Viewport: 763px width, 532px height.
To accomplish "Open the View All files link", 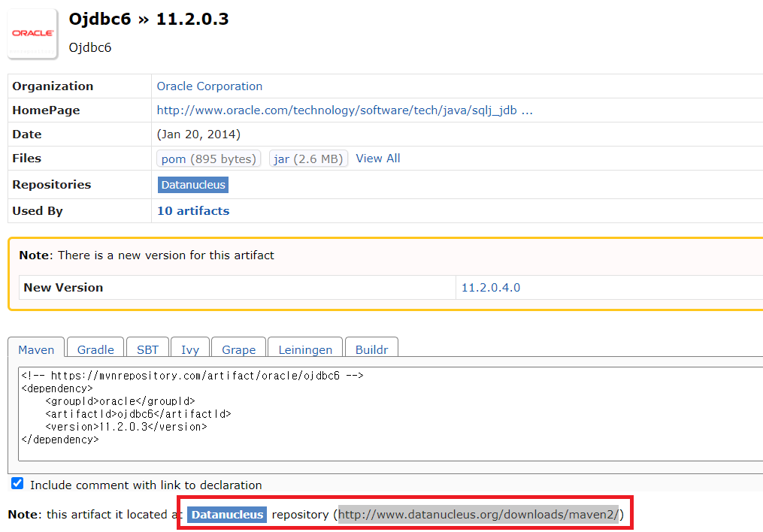I will (x=378, y=159).
